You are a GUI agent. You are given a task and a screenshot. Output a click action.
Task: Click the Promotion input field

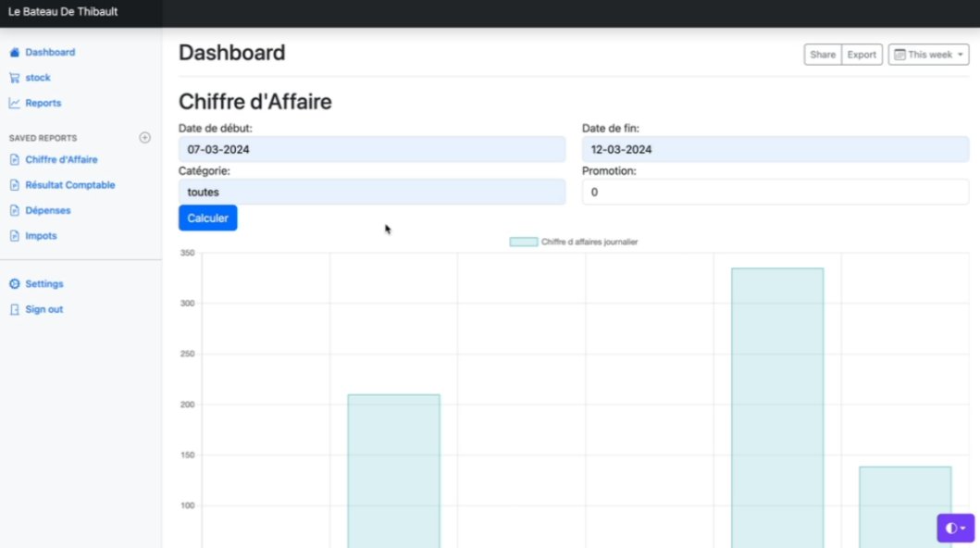[775, 192]
